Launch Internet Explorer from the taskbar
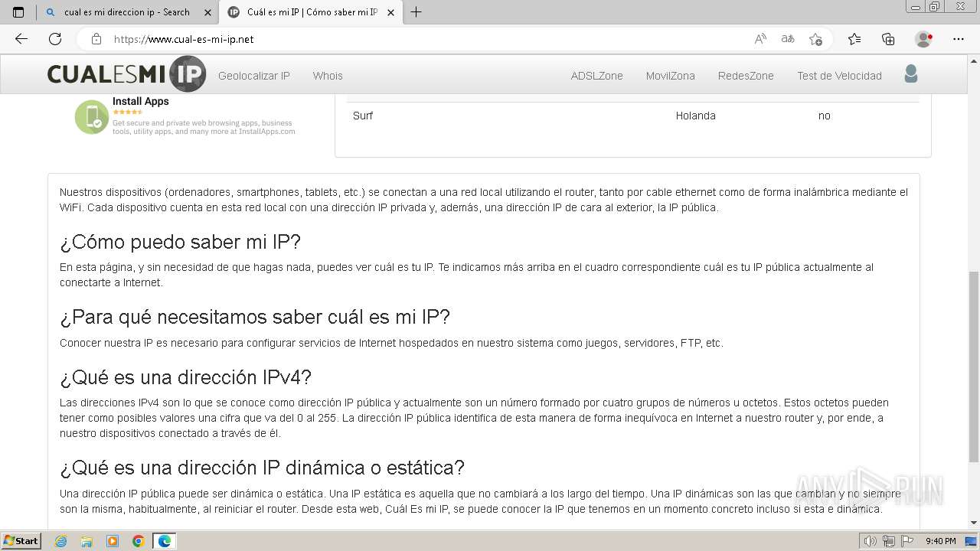Viewport: 980px width, 551px height. click(60, 541)
